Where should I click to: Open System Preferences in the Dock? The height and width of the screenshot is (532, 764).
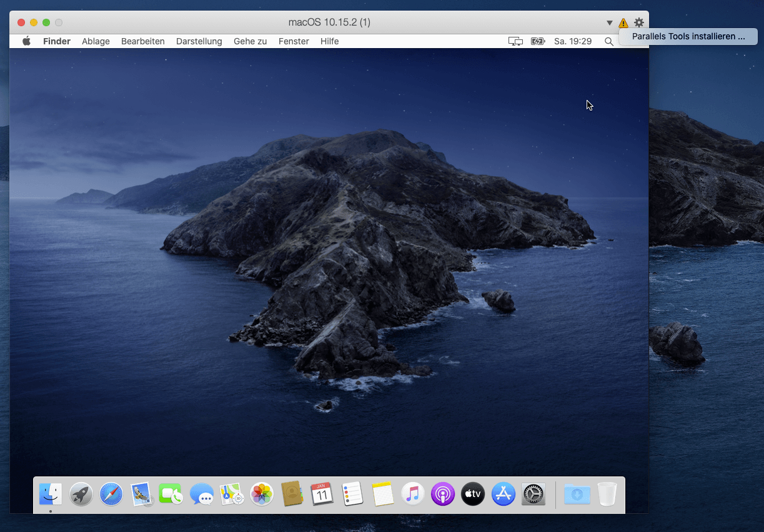tap(533, 495)
